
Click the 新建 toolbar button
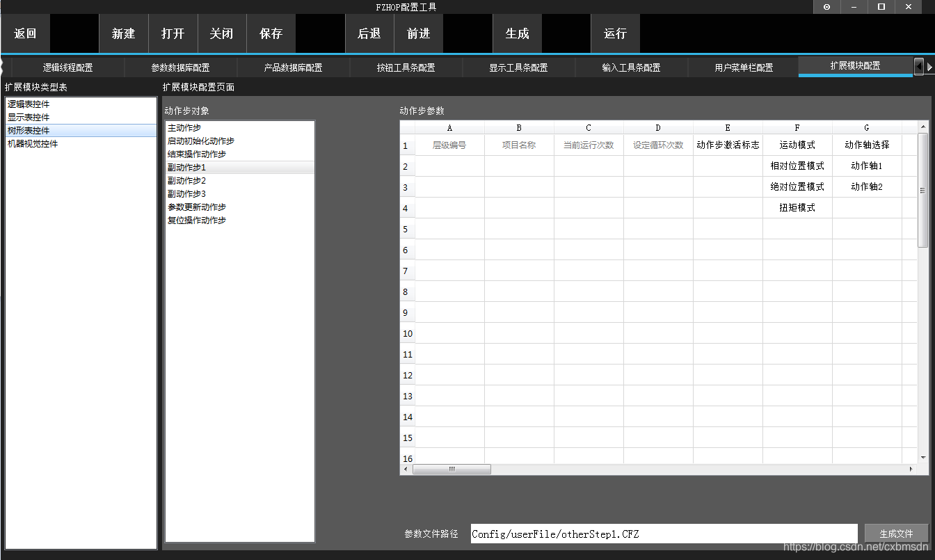(x=123, y=33)
